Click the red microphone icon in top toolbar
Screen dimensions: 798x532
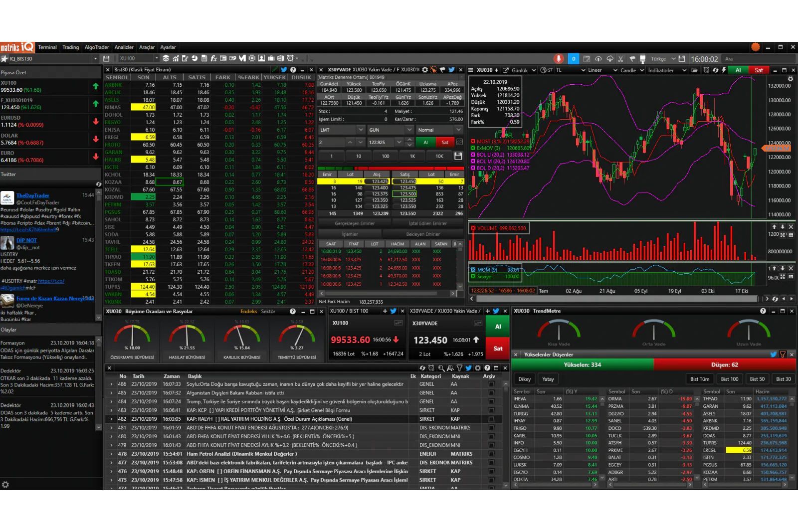click(559, 59)
